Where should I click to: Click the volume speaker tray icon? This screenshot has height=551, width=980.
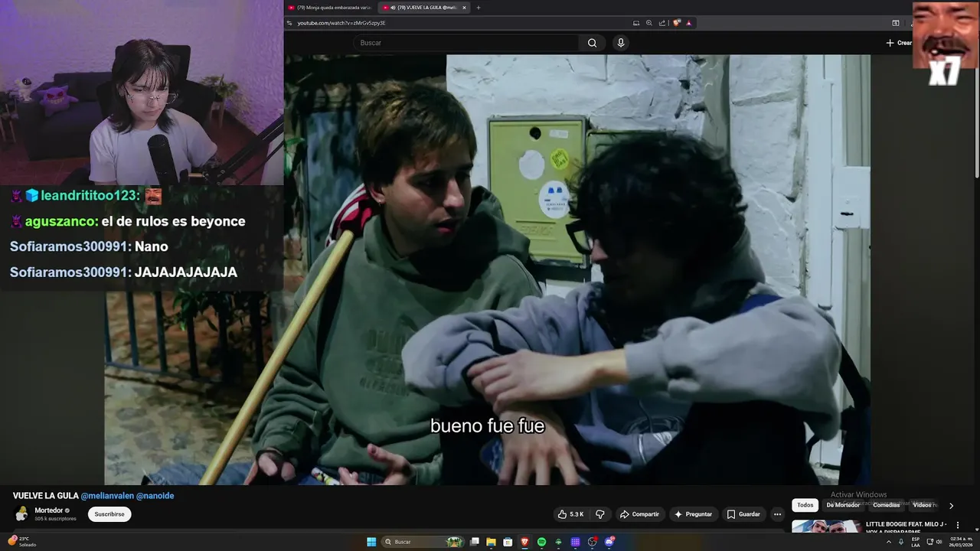(939, 542)
